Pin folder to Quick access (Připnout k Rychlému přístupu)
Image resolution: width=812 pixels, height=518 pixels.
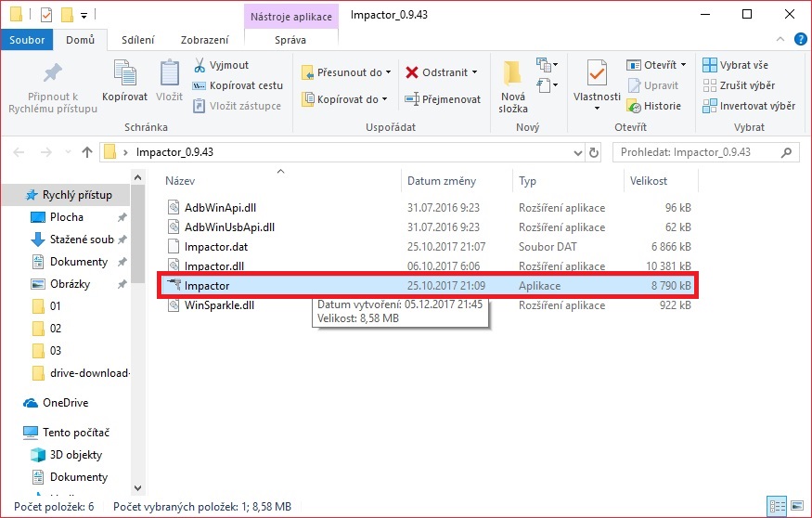(x=52, y=88)
